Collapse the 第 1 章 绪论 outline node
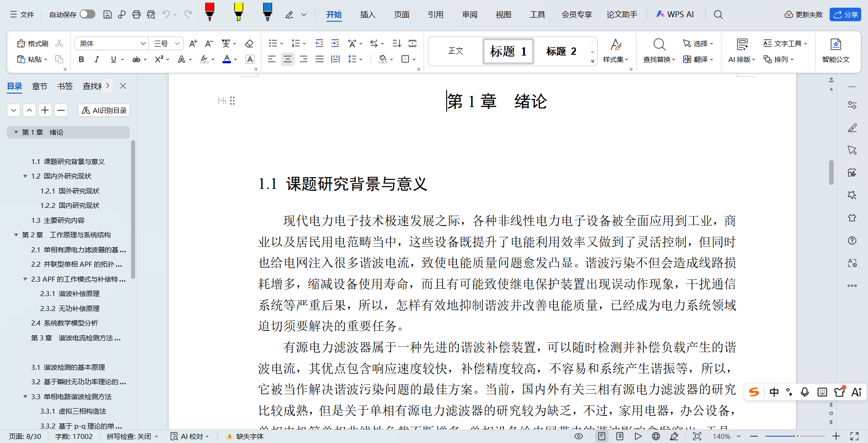The image size is (868, 443). 16,132
